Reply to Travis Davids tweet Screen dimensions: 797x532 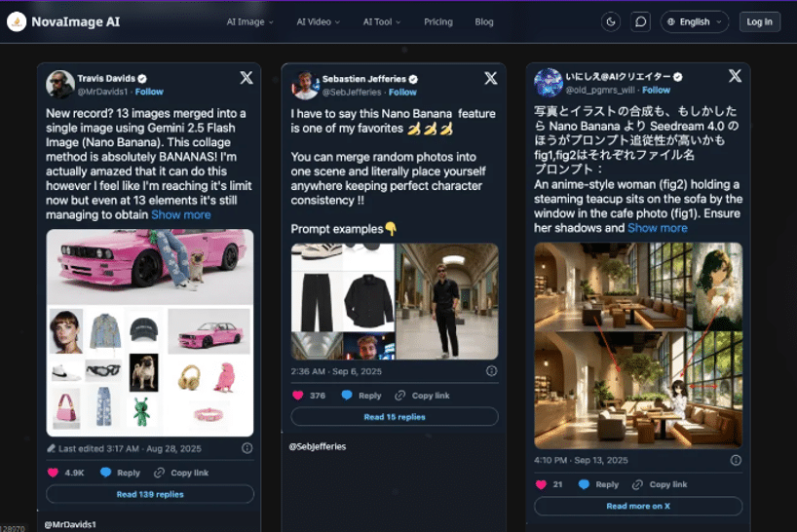click(121, 473)
